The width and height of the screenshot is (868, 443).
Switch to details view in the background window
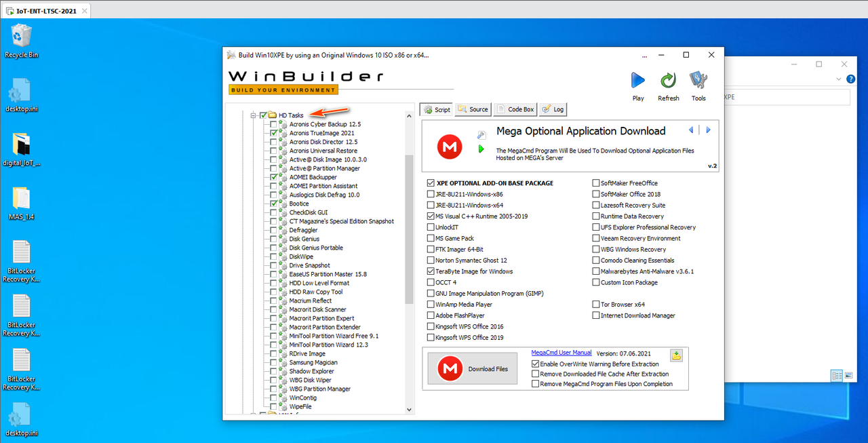click(837, 375)
